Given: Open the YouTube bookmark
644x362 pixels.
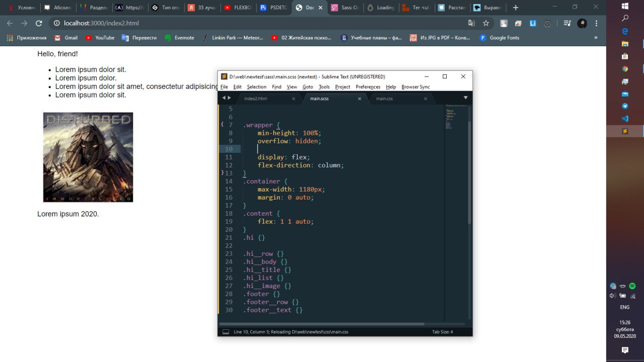Looking at the screenshot, I should tap(100, 38).
